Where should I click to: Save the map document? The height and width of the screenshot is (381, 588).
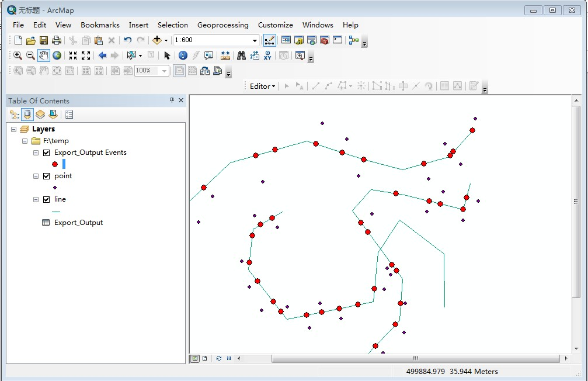[43, 40]
